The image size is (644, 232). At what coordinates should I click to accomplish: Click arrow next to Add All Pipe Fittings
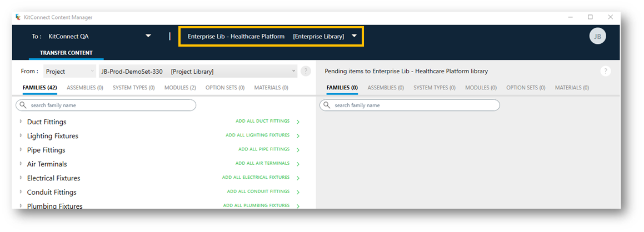click(298, 150)
